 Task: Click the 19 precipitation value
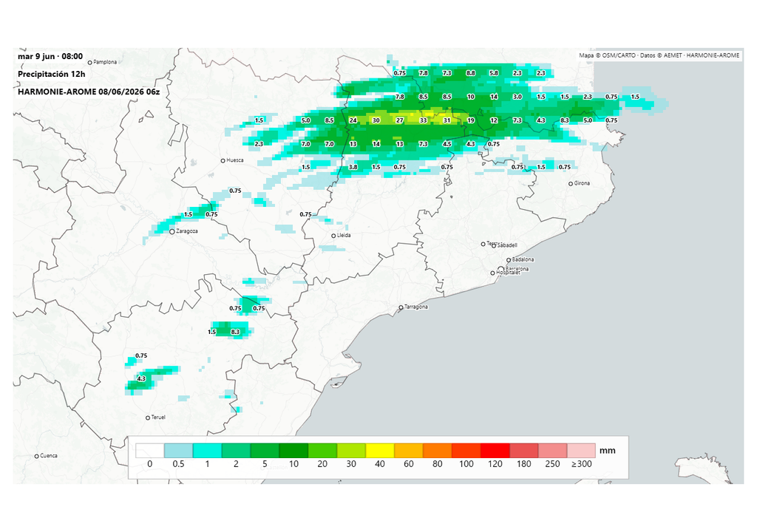471,120
